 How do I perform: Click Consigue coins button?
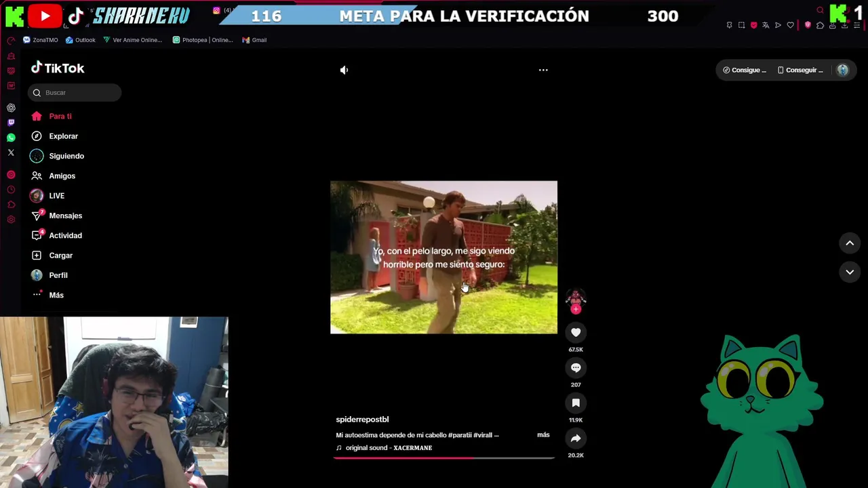(x=745, y=70)
